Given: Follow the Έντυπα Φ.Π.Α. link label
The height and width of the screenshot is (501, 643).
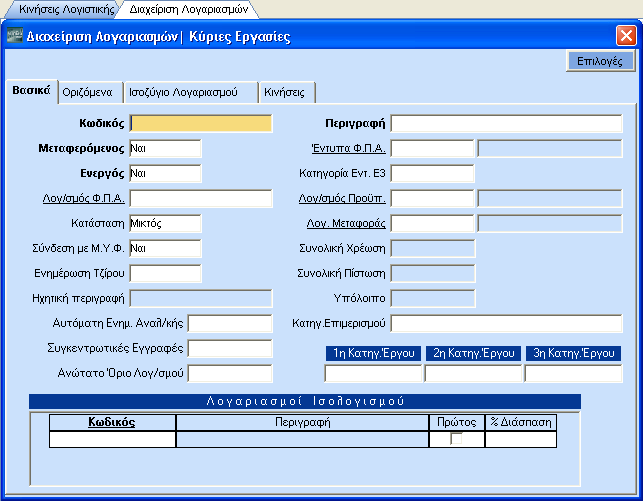Looking at the screenshot, I should click(x=348, y=148).
